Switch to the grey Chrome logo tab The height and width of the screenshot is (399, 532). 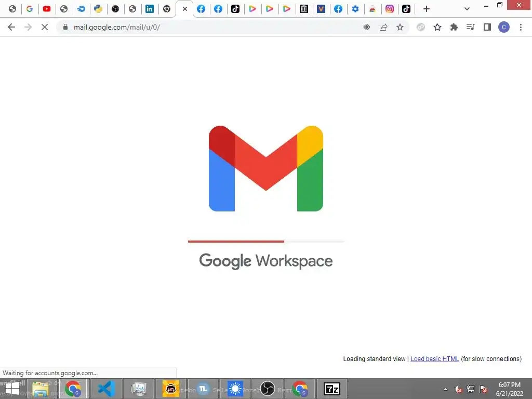click(x=167, y=9)
